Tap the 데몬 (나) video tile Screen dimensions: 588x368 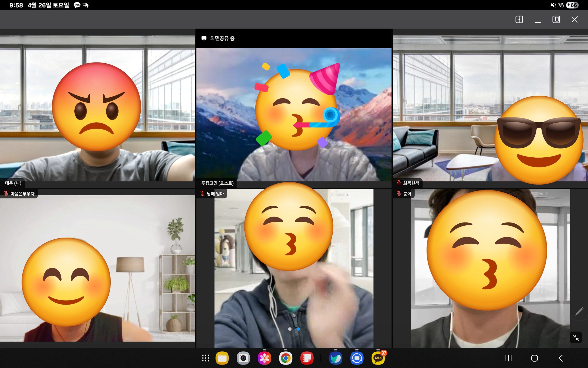(x=97, y=109)
